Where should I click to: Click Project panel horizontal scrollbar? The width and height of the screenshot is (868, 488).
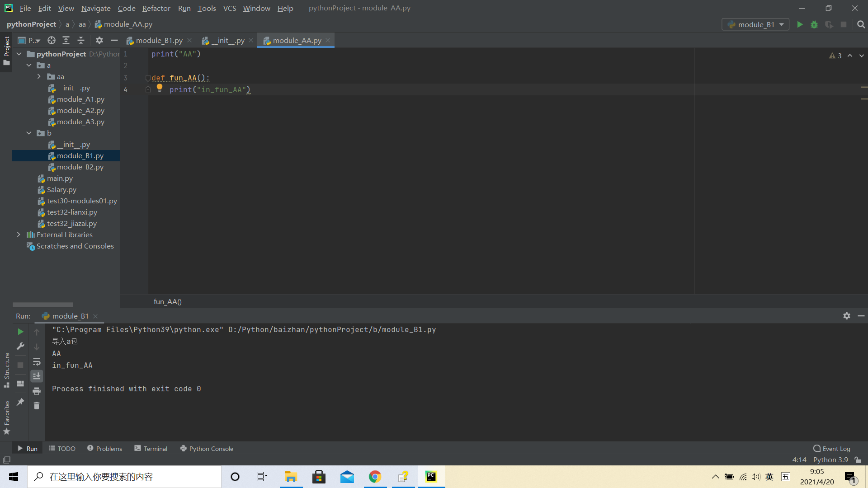(x=42, y=305)
